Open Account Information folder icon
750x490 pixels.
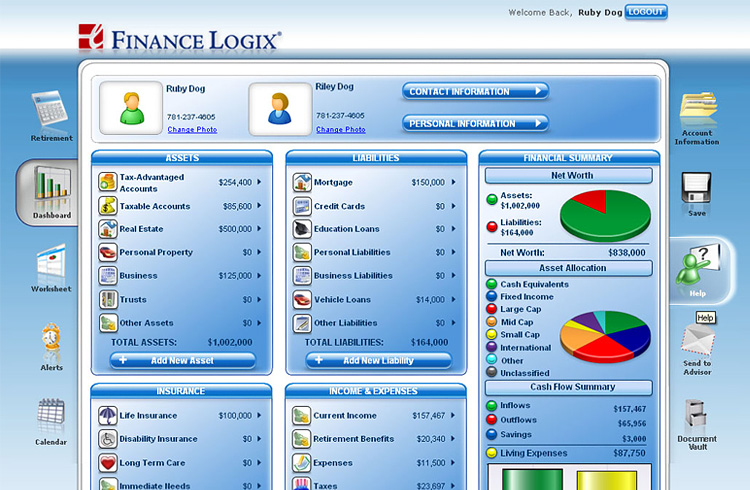coord(698,106)
